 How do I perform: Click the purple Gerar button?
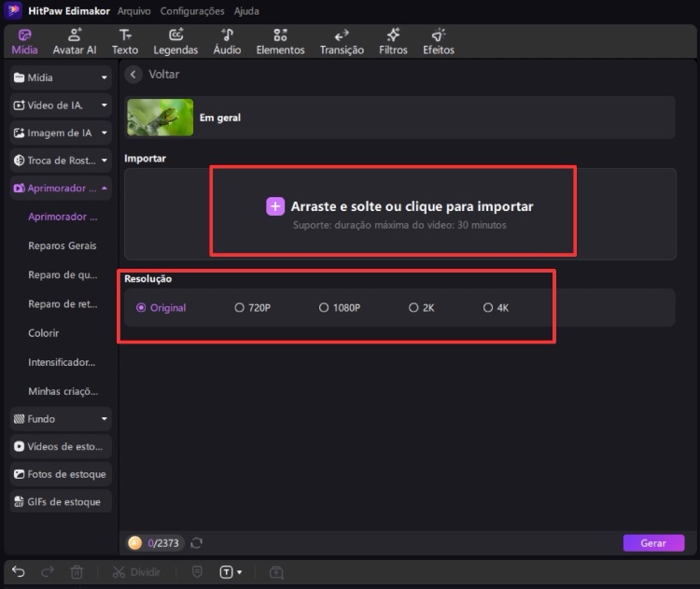click(x=653, y=543)
